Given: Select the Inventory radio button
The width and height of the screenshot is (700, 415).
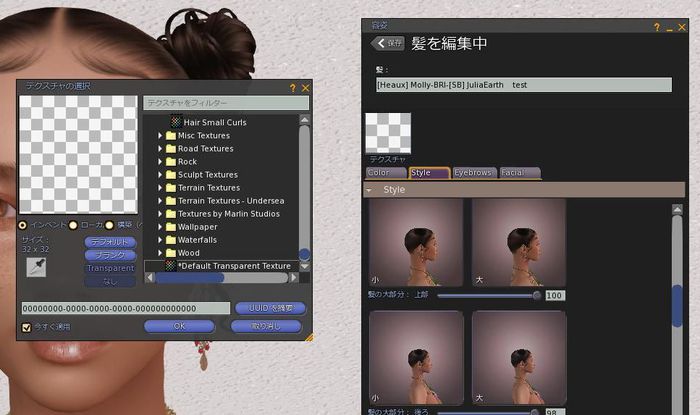Looking at the screenshot, I should [x=22, y=225].
